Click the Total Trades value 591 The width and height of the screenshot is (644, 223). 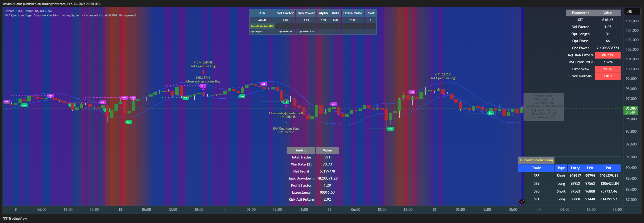click(x=327, y=157)
